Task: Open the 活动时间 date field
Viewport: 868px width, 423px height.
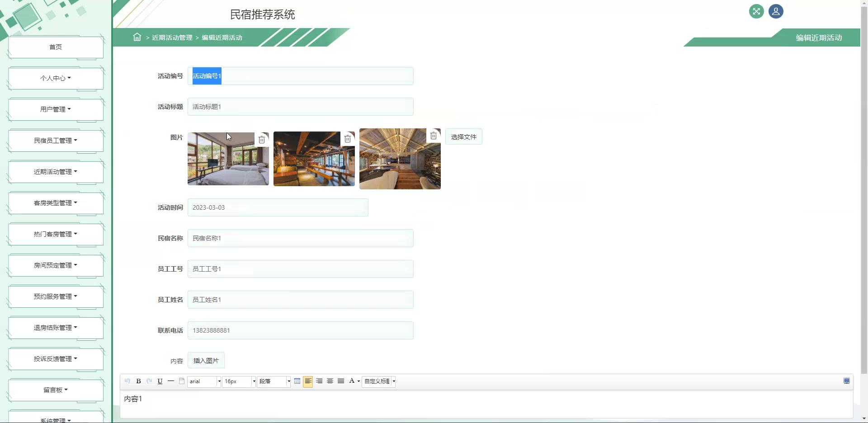Action: (x=278, y=207)
